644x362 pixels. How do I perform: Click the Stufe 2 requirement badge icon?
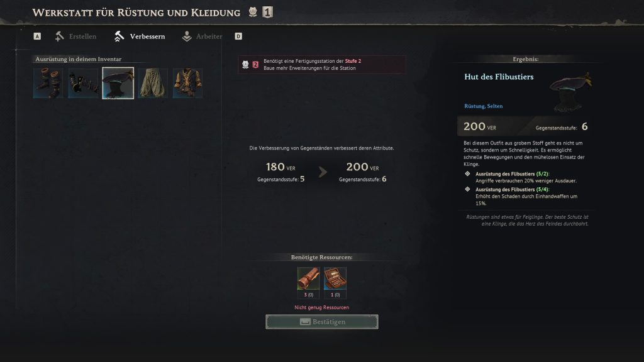255,65
